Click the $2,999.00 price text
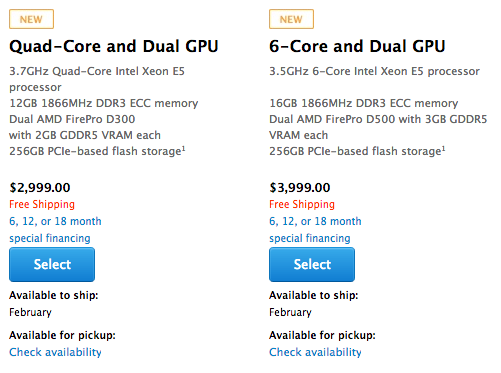501x373 pixels. (40, 188)
